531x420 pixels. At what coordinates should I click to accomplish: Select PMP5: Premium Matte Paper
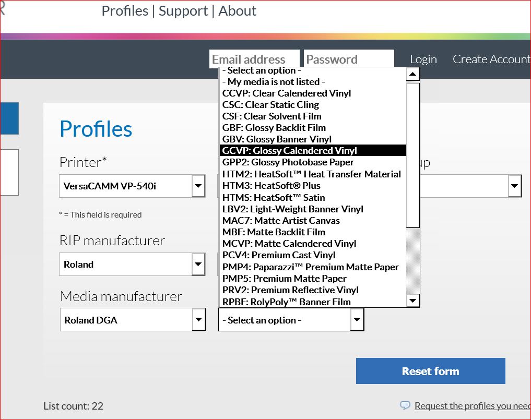[x=313, y=278]
